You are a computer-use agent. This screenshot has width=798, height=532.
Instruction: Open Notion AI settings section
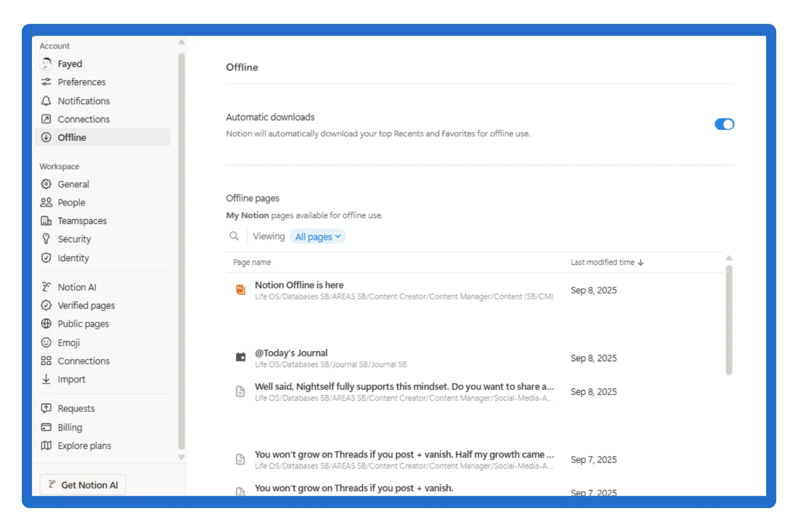pos(102,287)
